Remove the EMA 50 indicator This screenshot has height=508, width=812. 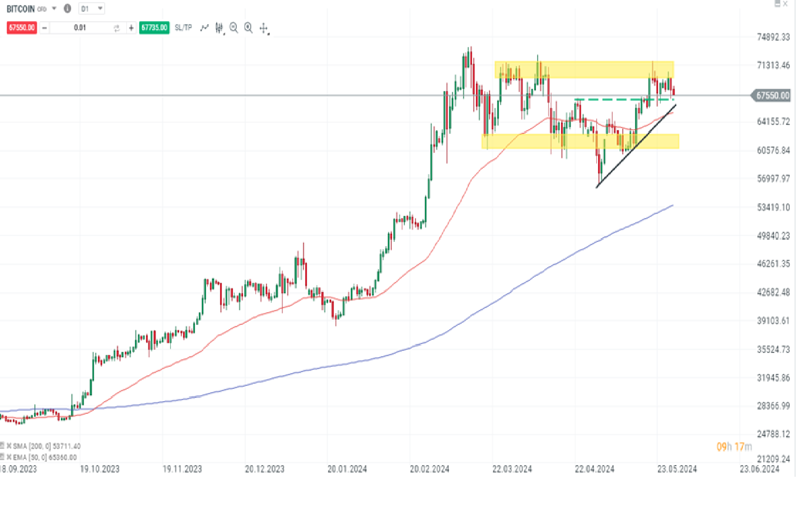point(9,457)
